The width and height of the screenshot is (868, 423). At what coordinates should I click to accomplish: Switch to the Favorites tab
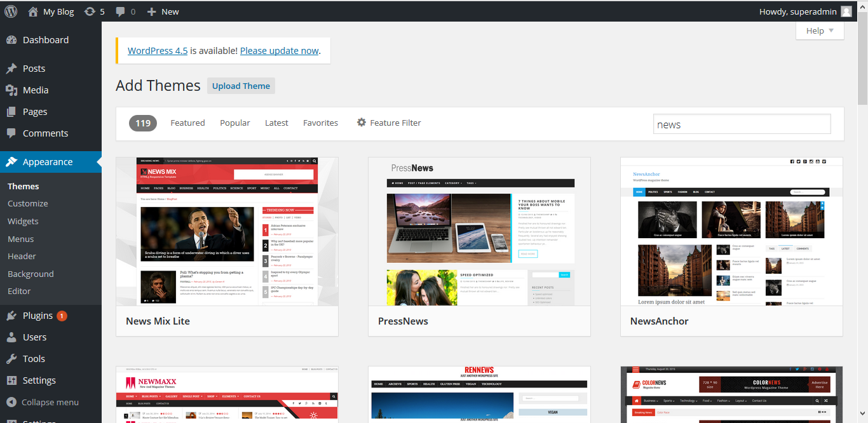tap(320, 123)
